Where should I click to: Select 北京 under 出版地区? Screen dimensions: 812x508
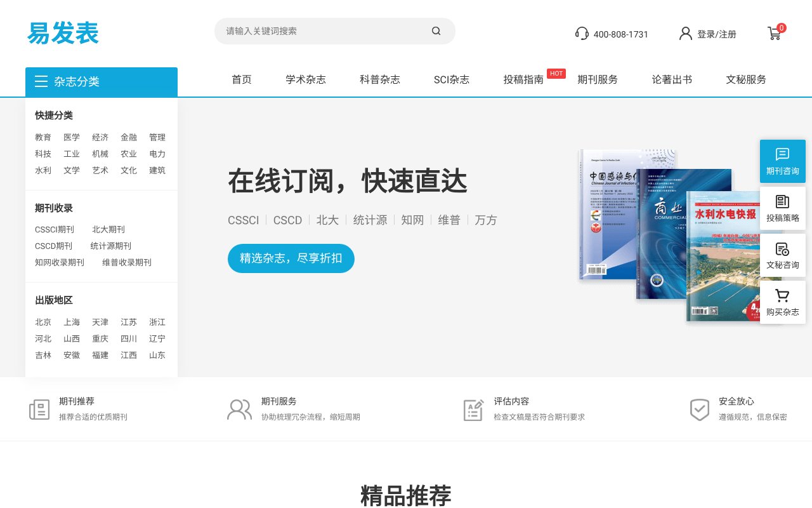click(43, 322)
